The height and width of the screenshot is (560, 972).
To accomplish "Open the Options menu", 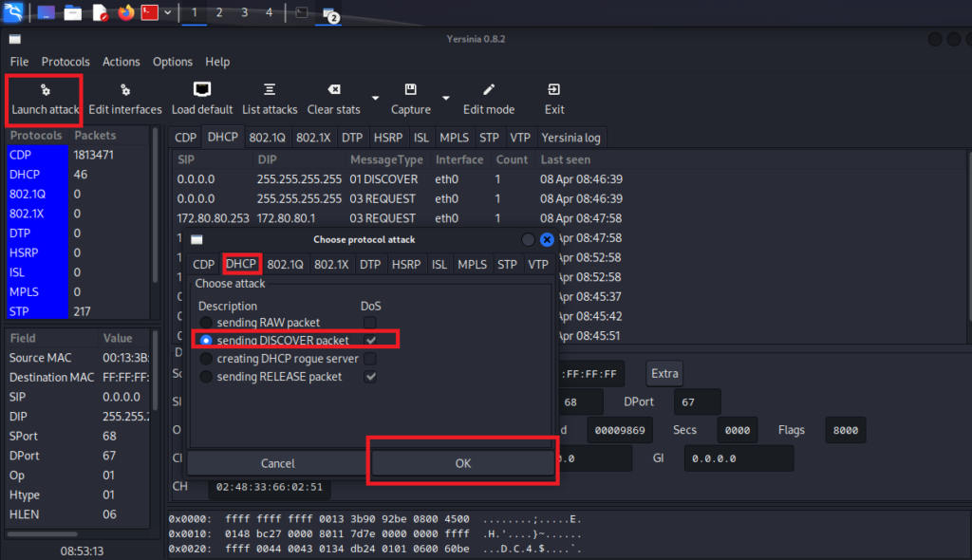I will [x=173, y=62].
